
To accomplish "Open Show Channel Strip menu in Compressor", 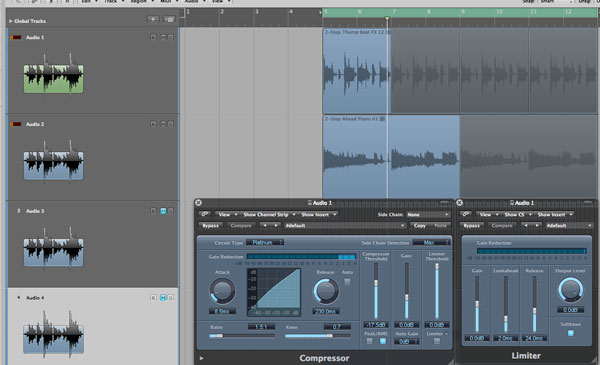I will [269, 215].
